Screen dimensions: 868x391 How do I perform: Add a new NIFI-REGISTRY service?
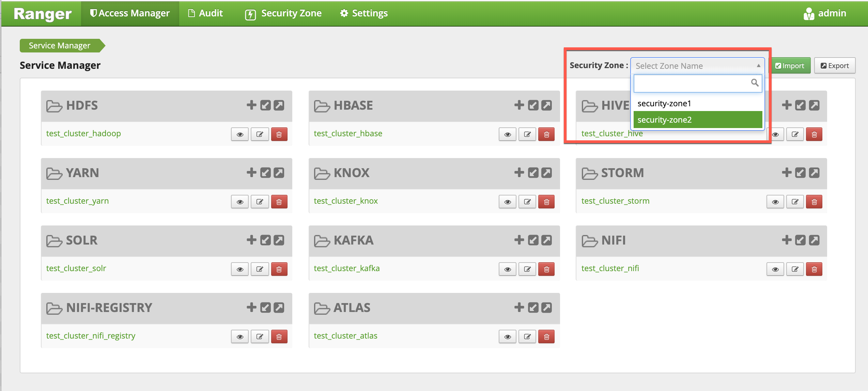(251, 307)
